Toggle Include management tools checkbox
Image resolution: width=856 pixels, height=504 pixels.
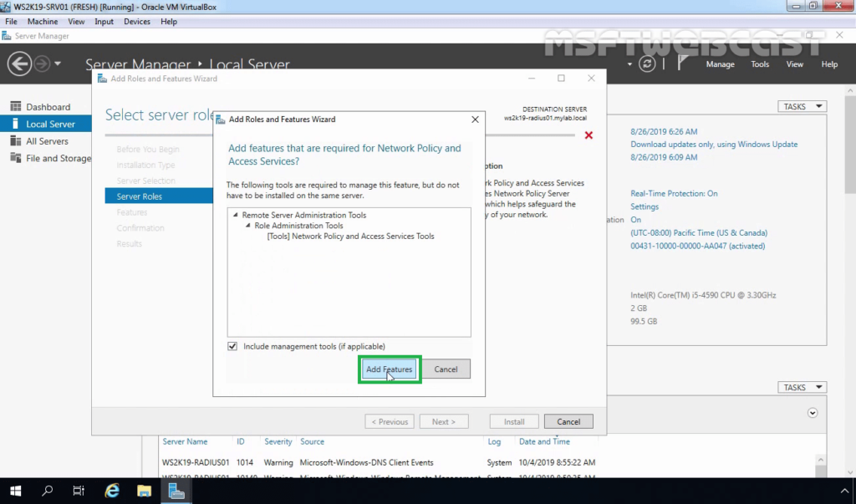pyautogui.click(x=232, y=346)
